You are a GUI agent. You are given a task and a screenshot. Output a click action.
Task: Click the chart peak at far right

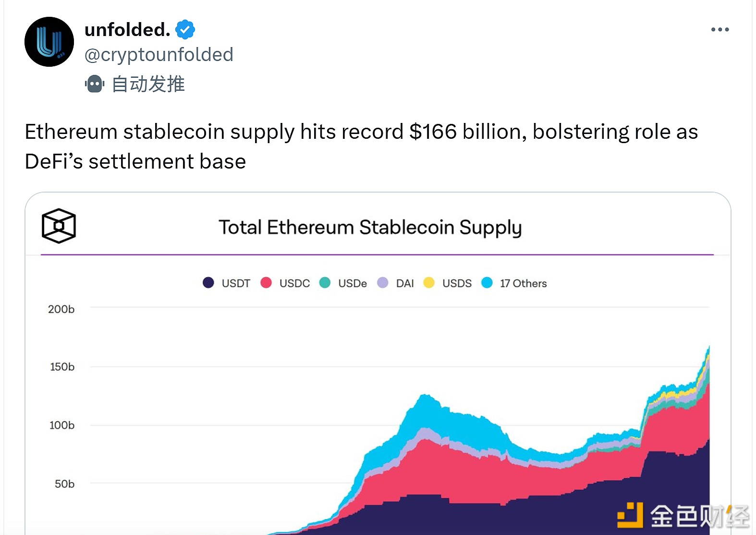(x=708, y=348)
